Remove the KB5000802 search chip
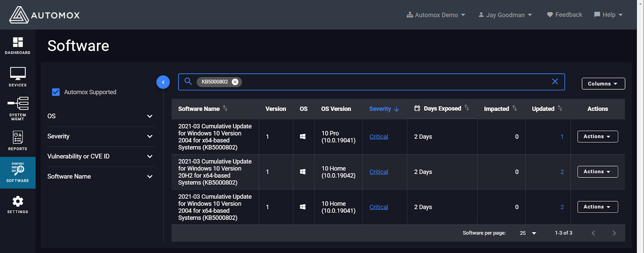Image resolution: width=644 pixels, height=253 pixels. pos(235,82)
